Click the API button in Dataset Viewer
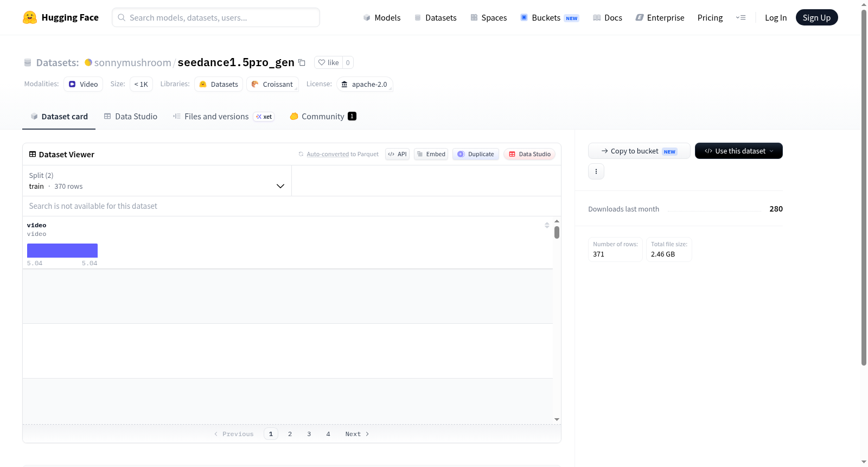This screenshot has height=467, width=868. 397,154
